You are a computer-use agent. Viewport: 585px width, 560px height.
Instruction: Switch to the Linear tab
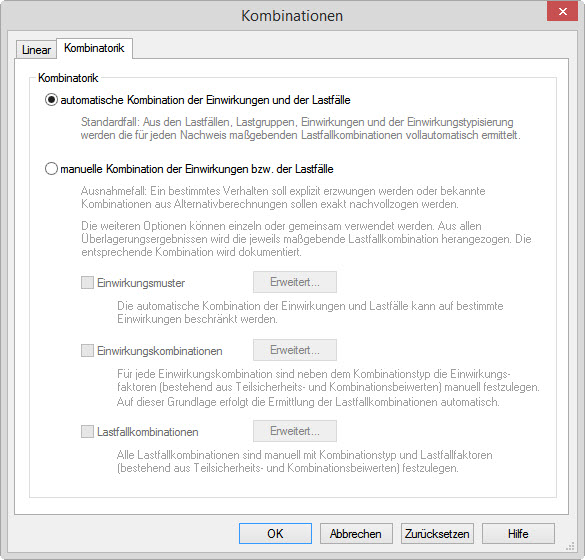pyautogui.click(x=36, y=50)
